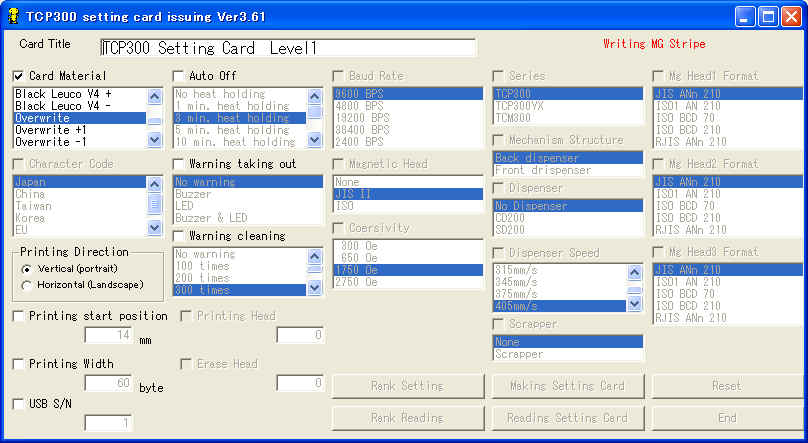Click down arrow of Dispenser Speed list

634,304
